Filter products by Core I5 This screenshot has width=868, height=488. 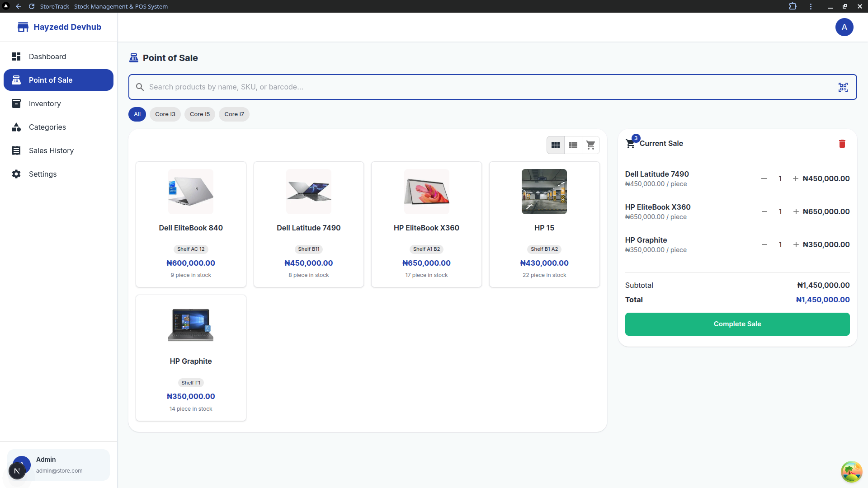pos(200,114)
